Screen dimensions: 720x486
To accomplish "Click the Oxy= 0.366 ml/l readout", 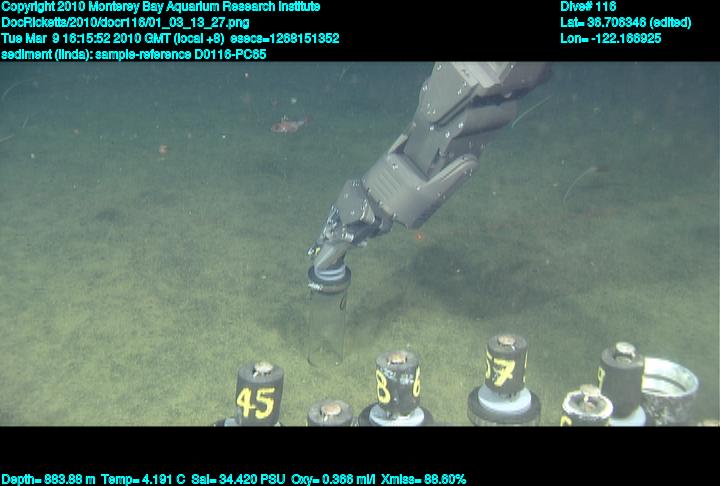I will [333, 479].
